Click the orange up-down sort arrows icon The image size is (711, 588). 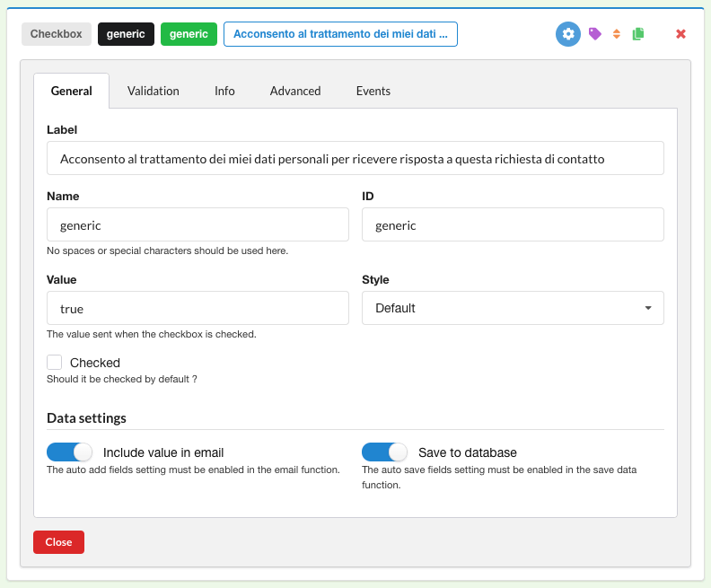point(617,34)
